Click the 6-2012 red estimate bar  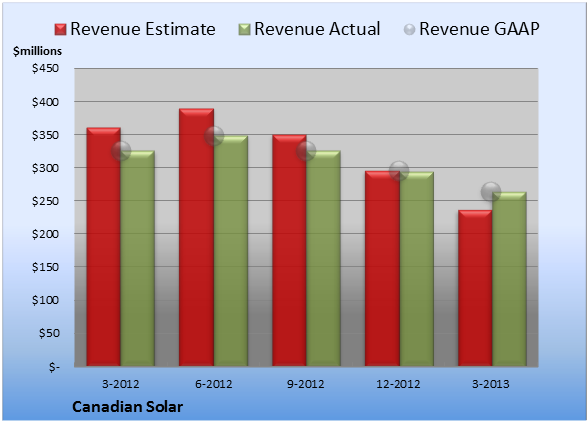196,237
